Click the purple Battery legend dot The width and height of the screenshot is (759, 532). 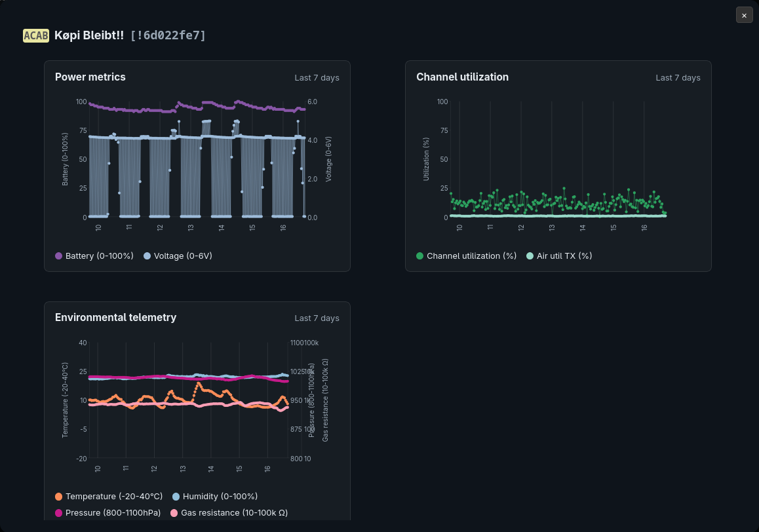click(59, 256)
